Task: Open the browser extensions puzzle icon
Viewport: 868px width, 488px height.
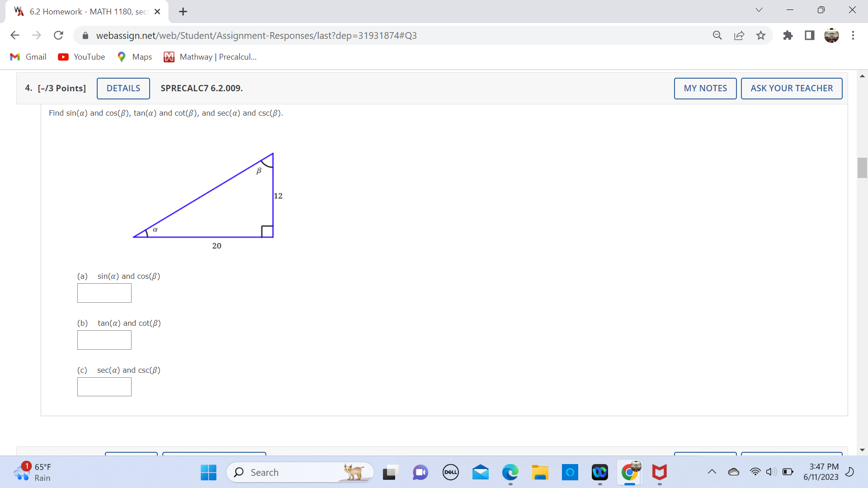Action: (x=788, y=35)
